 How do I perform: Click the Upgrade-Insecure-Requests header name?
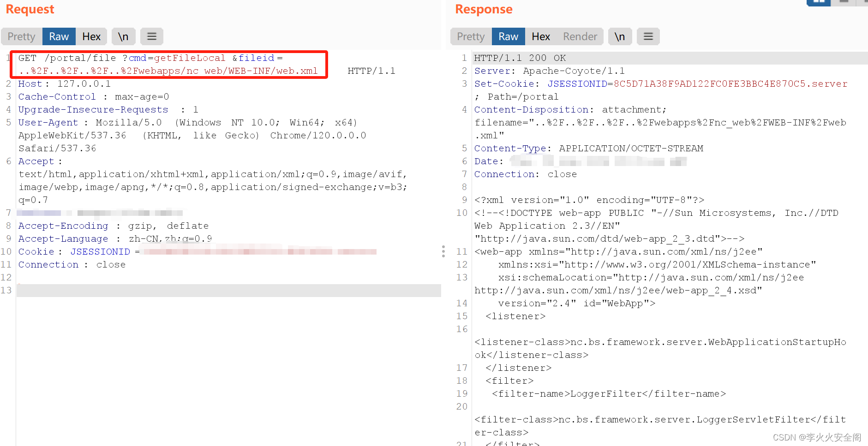tap(93, 110)
